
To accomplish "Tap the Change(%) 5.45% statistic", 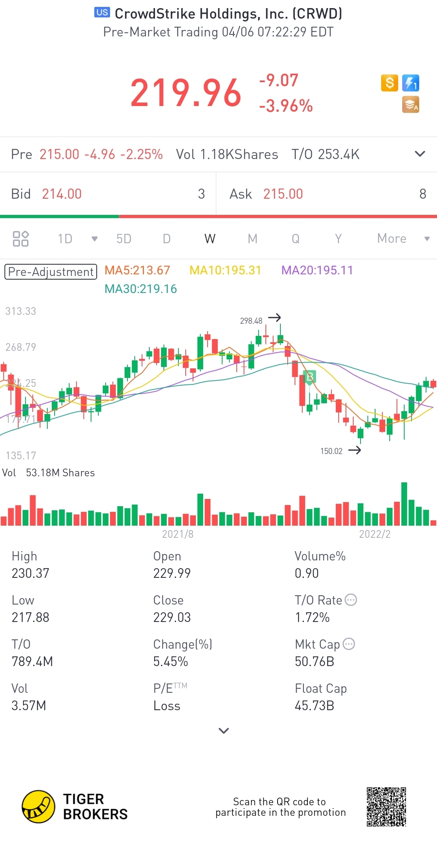I will [183, 653].
